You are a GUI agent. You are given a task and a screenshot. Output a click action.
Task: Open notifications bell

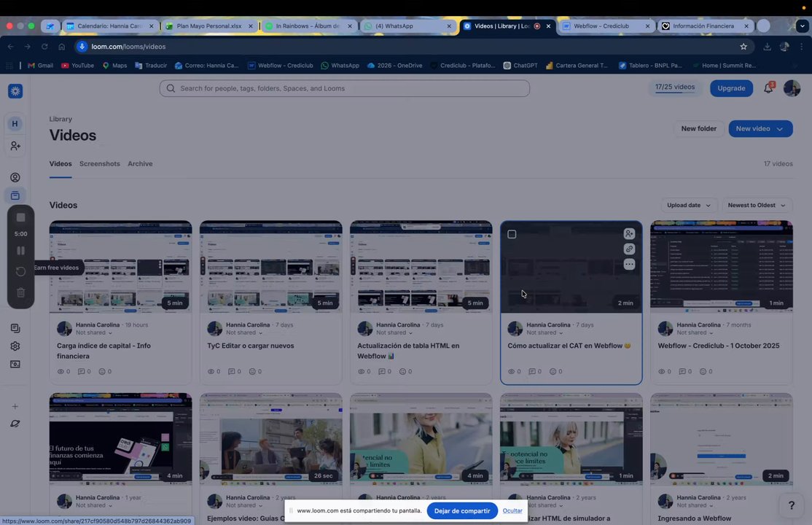[768, 88]
